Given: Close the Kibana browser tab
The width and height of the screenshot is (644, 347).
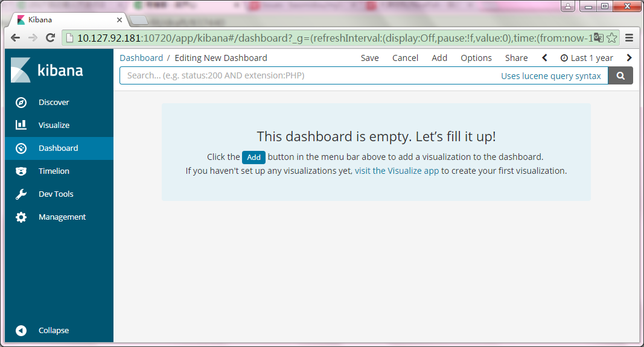Looking at the screenshot, I should tap(120, 20).
